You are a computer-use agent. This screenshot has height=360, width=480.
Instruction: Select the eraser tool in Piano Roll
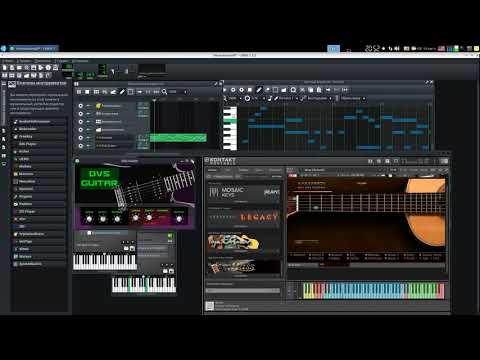pyautogui.click(x=267, y=90)
